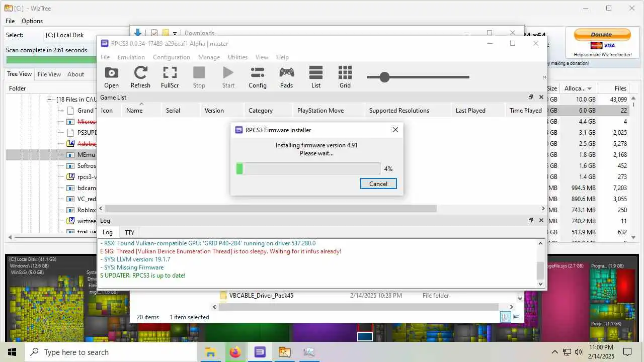Float the Game List panel
This screenshot has width=644, height=362.
[x=530, y=97]
